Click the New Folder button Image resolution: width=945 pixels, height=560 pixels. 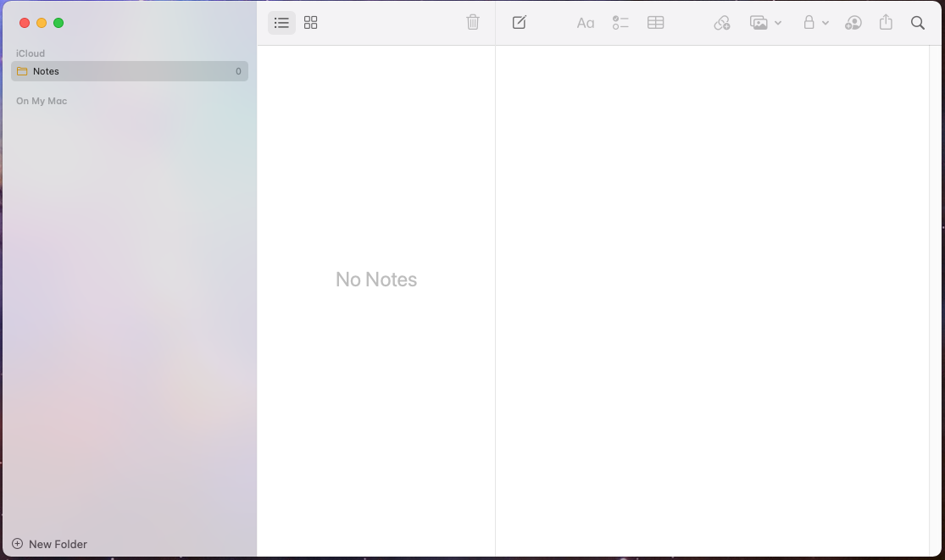[x=49, y=544]
